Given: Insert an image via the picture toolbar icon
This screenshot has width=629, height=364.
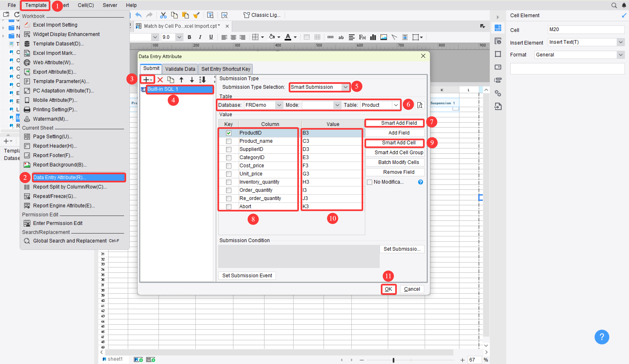Looking at the screenshot, I should [383, 37].
